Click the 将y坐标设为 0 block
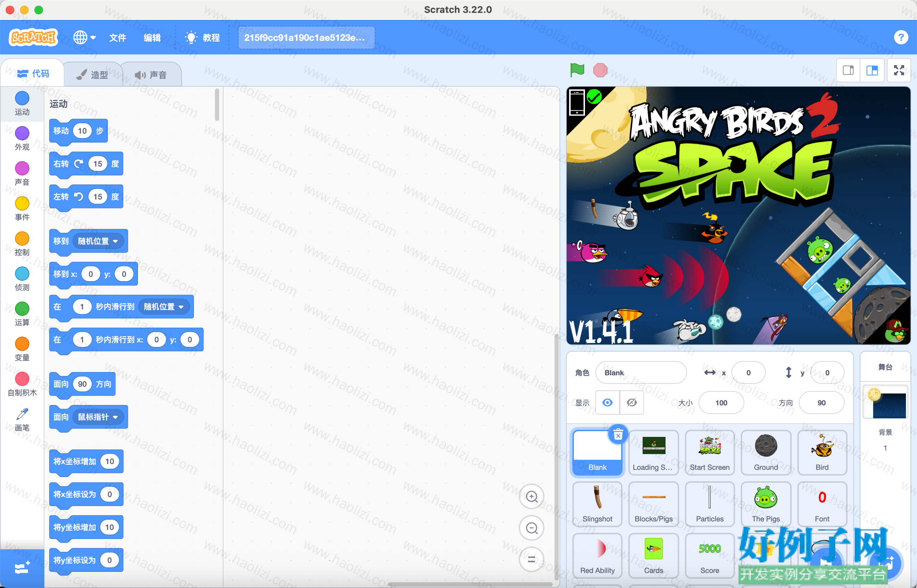917x588 pixels. pyautogui.click(x=86, y=560)
